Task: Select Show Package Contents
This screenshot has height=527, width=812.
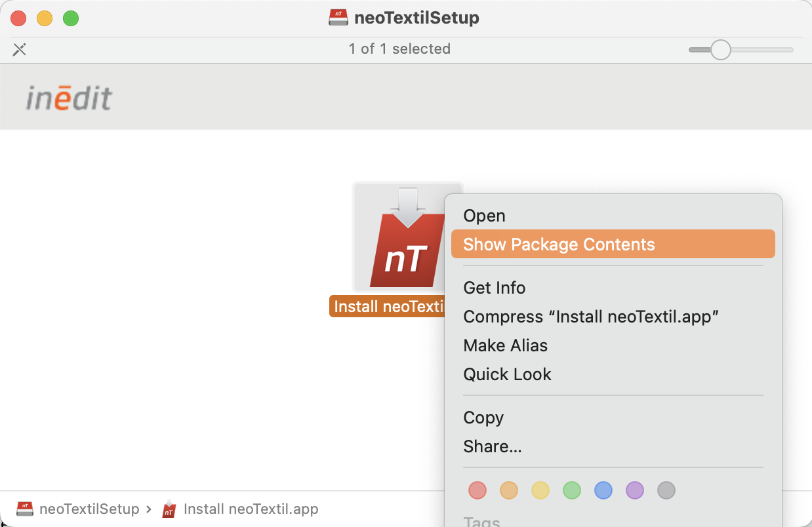Action: tap(613, 244)
